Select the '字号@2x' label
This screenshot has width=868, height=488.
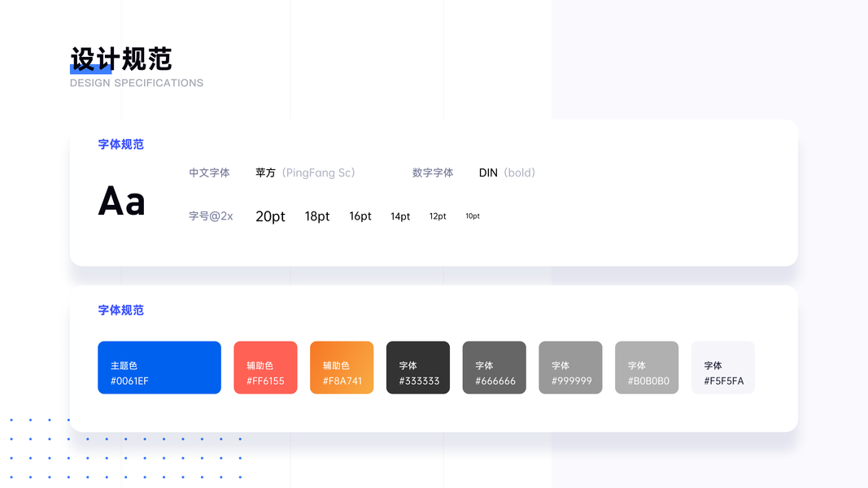coord(211,216)
